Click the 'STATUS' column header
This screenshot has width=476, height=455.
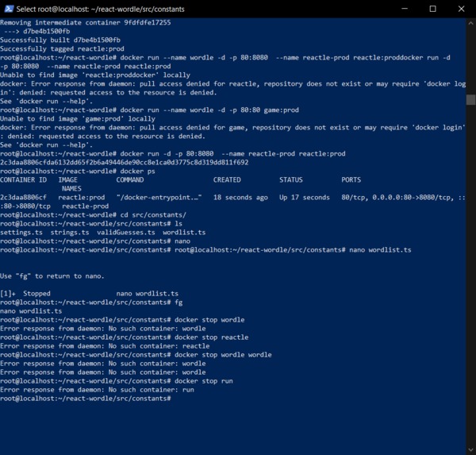point(291,180)
